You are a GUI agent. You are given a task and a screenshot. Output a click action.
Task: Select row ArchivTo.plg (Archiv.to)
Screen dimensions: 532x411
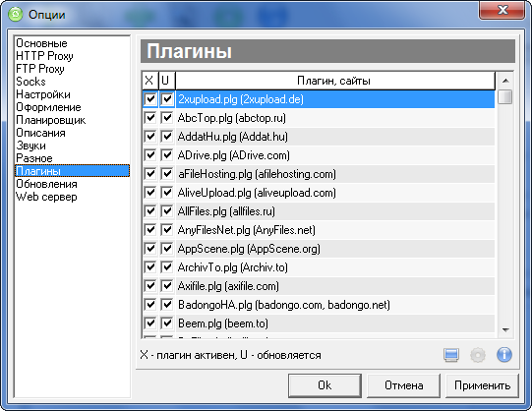point(335,267)
